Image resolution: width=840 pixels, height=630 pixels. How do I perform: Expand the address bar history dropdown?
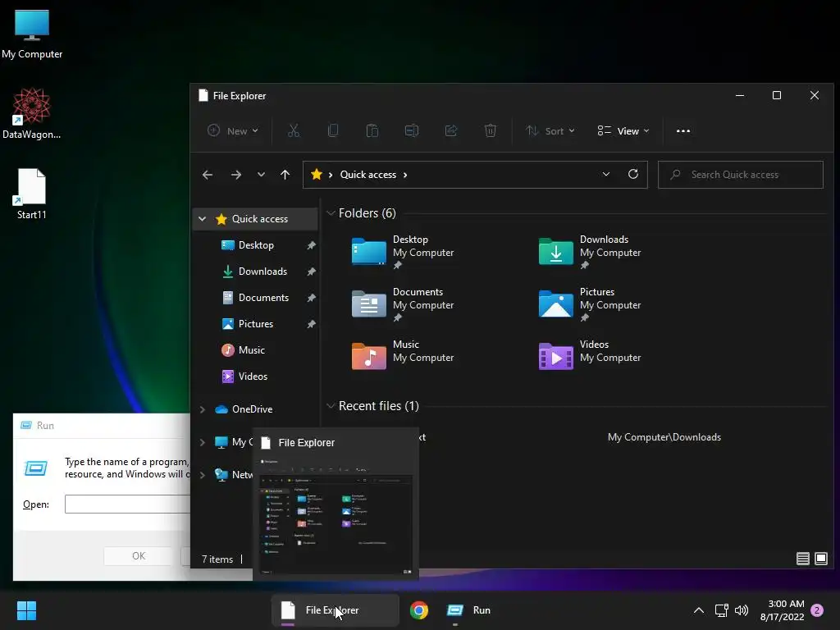click(x=606, y=174)
